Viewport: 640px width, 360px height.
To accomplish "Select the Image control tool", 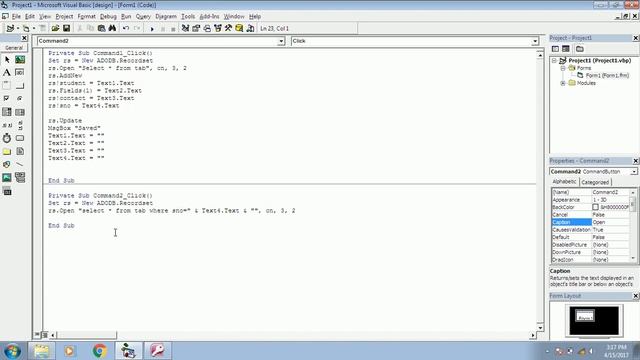I will [7, 177].
